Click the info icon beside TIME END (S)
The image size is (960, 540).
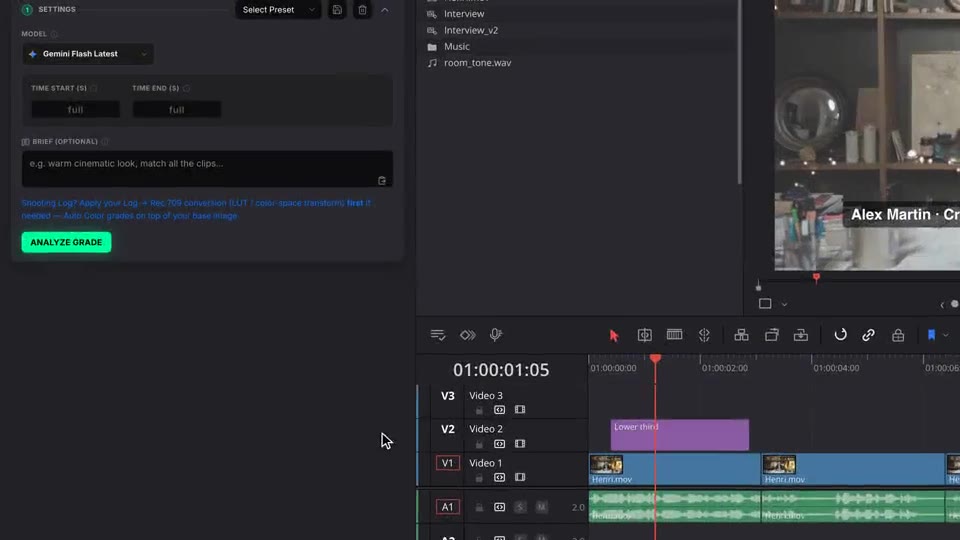[x=186, y=88]
